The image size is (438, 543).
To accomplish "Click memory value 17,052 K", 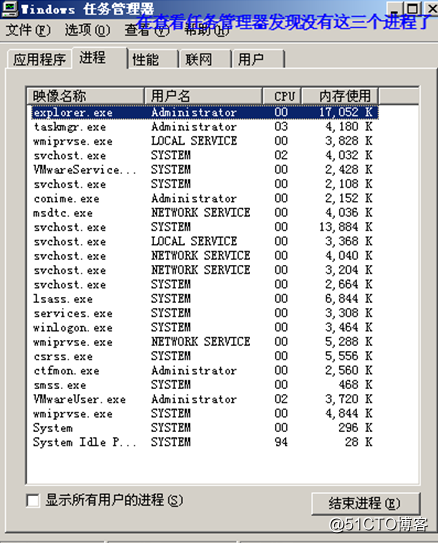I will 346,112.
